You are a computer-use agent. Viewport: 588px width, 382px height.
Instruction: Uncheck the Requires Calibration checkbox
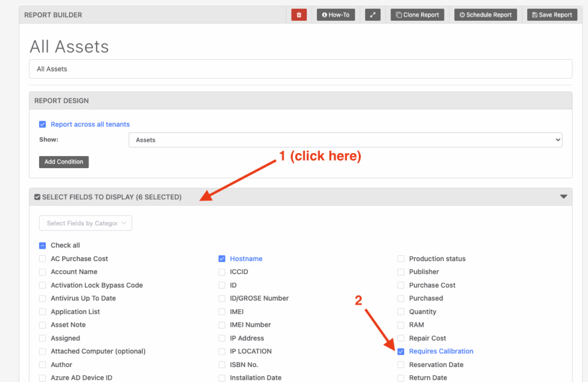coord(401,352)
